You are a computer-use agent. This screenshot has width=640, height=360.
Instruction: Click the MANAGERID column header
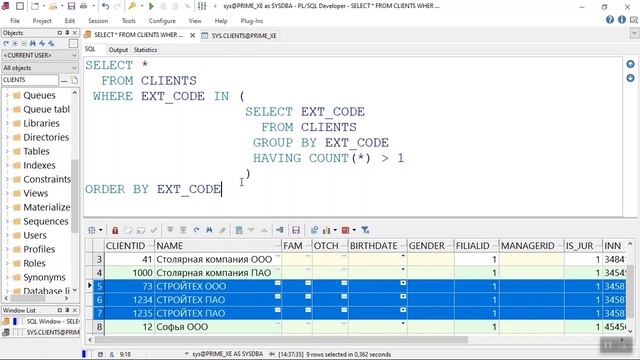click(531, 246)
